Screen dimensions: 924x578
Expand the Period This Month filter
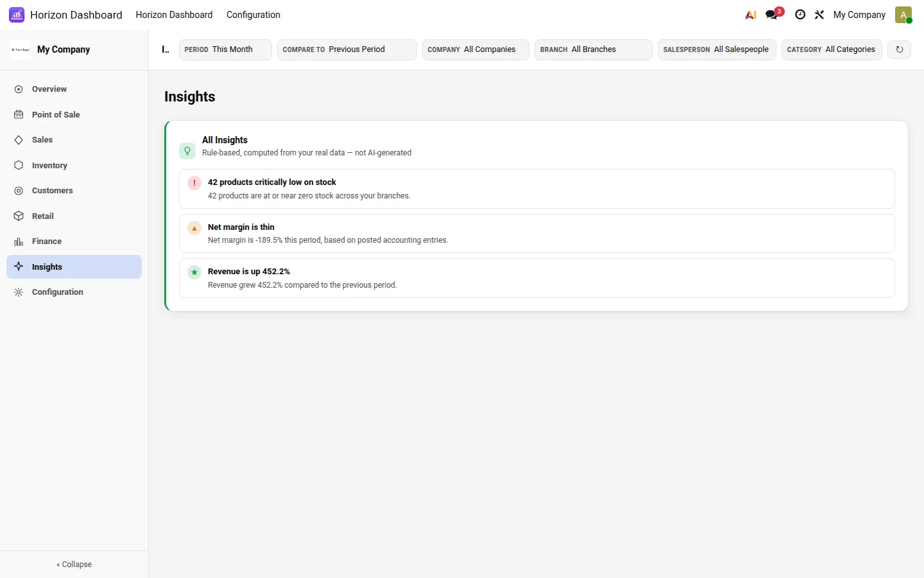point(225,49)
